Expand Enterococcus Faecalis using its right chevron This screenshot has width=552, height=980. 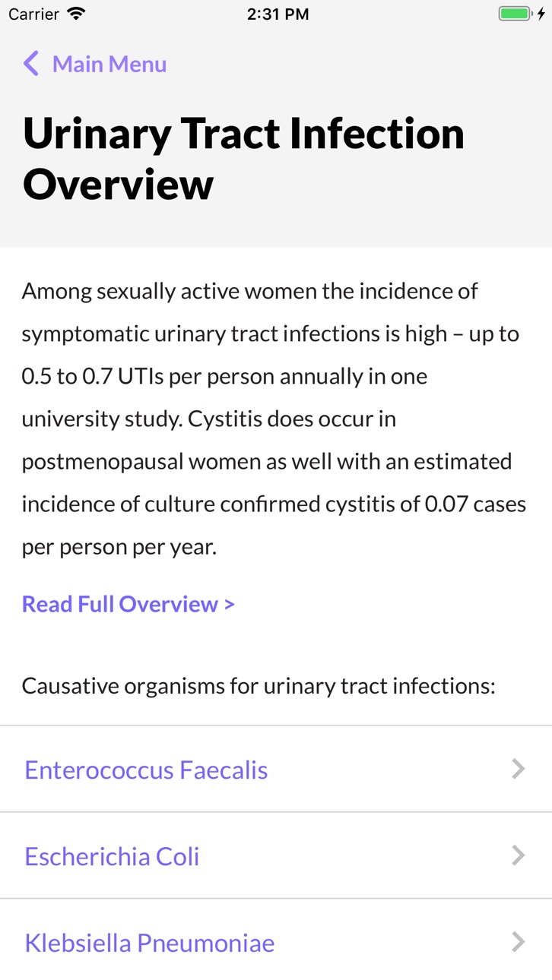click(519, 769)
